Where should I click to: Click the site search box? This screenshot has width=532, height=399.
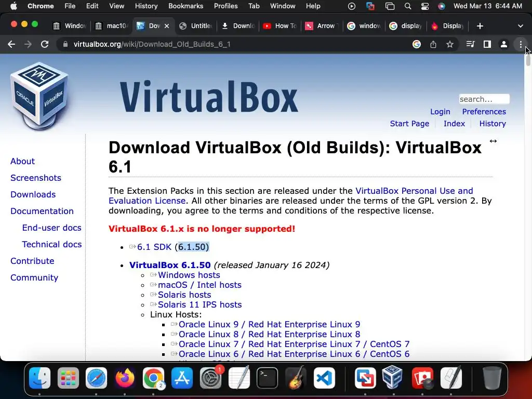tap(484, 99)
